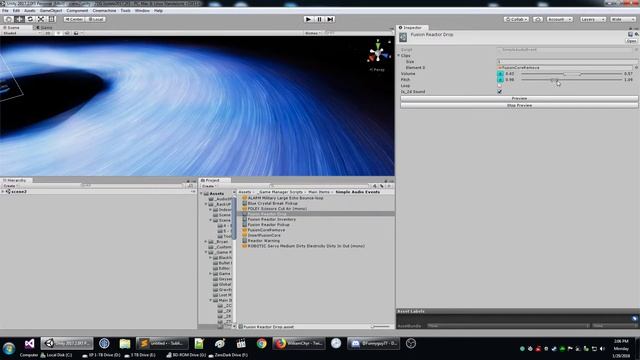Select the Scale tool in toolbar
The image size is (640, 360).
click(41, 19)
